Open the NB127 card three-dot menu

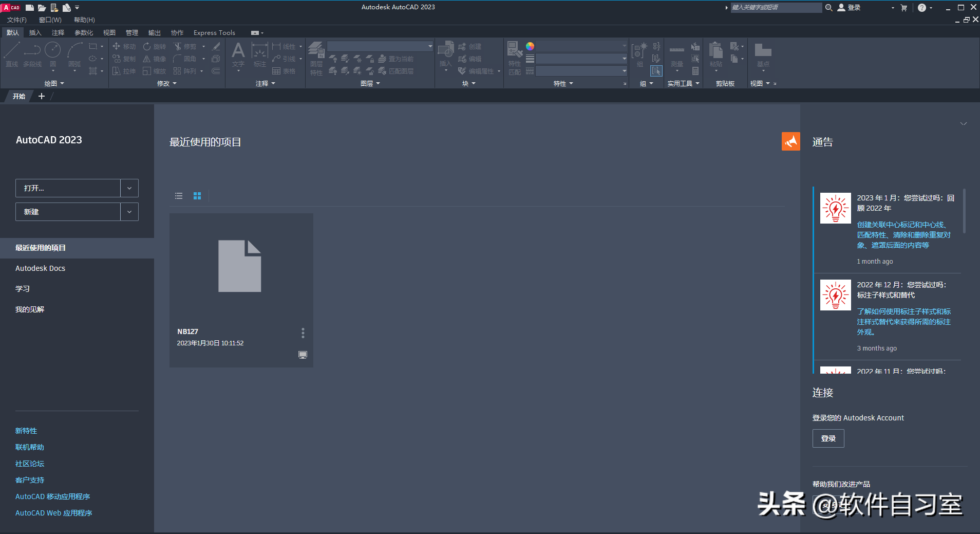point(303,333)
